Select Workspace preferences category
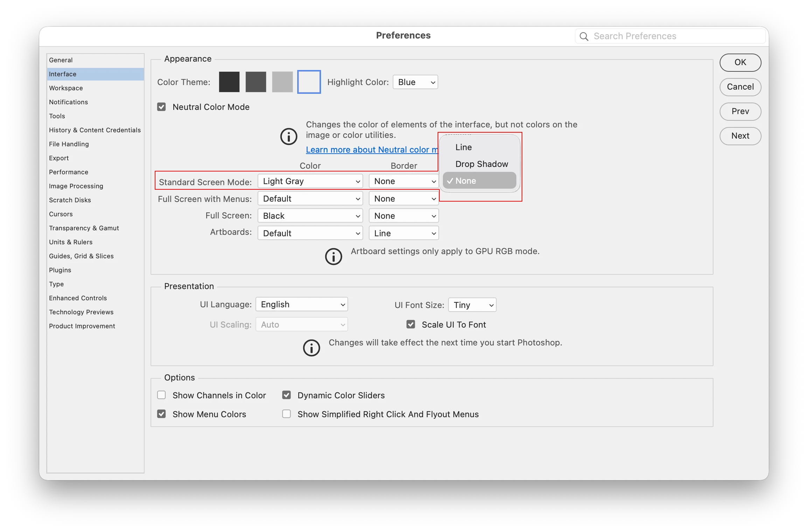 [95, 88]
